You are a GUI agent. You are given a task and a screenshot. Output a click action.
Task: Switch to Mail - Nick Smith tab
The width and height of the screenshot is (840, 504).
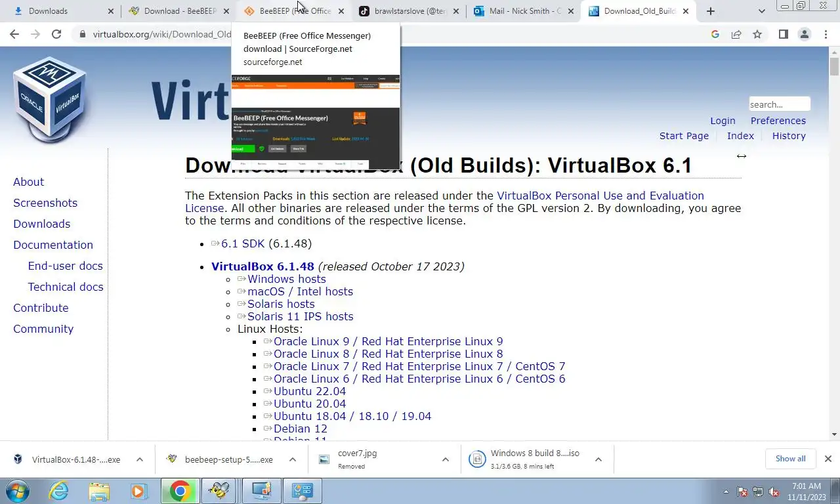524,11
